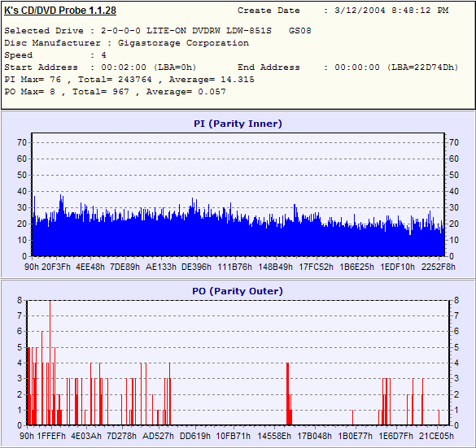Click the PO Max= 8 statistics line
476x448 pixels.
pyautogui.click(x=115, y=92)
